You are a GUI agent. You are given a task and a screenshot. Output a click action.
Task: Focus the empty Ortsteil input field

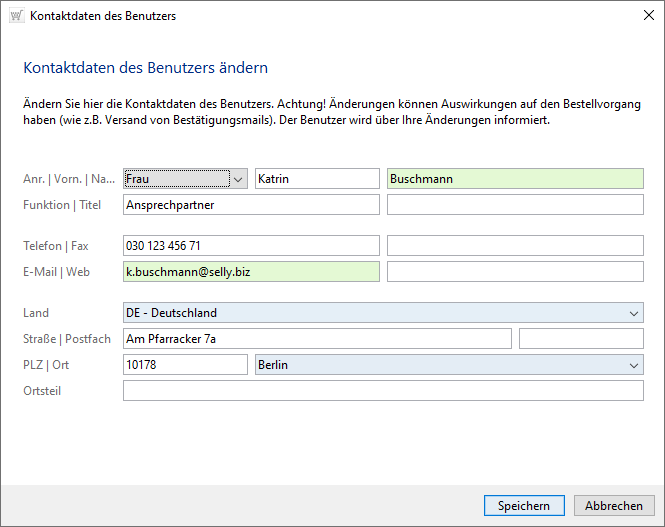point(383,391)
